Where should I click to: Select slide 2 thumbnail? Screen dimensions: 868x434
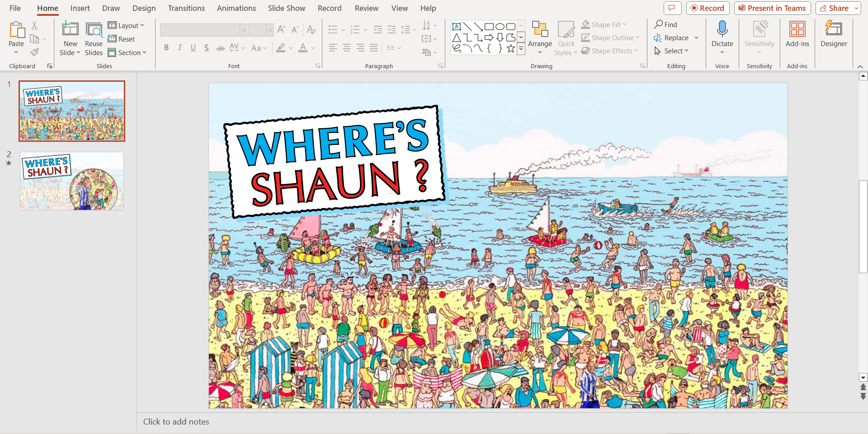coord(72,181)
